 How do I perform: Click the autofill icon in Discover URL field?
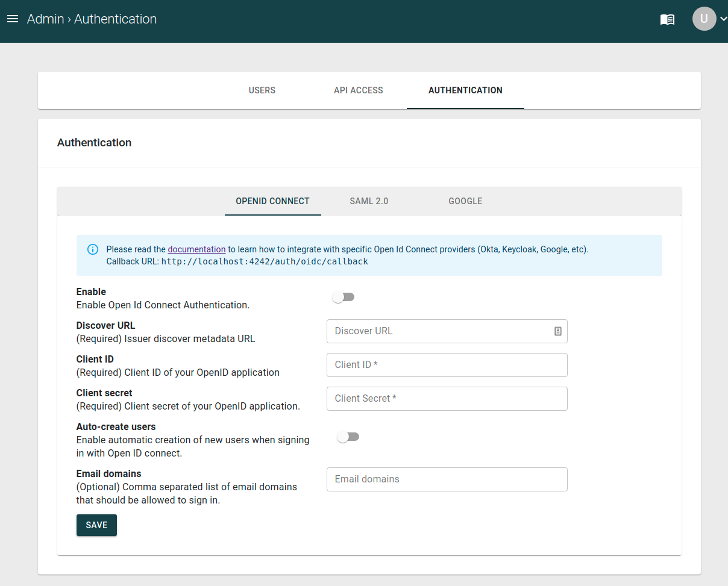(557, 331)
